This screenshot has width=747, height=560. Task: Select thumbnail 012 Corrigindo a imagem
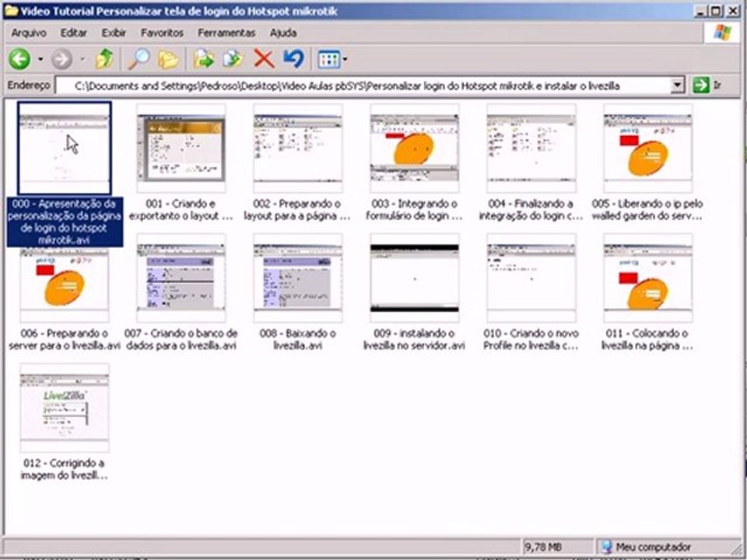pyautogui.click(x=65, y=408)
